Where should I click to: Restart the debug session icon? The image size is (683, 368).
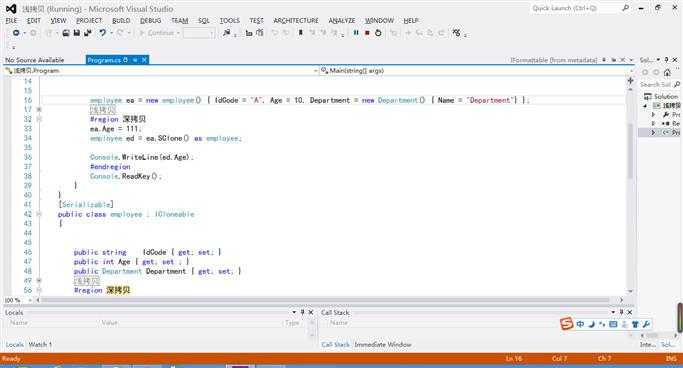378,33
